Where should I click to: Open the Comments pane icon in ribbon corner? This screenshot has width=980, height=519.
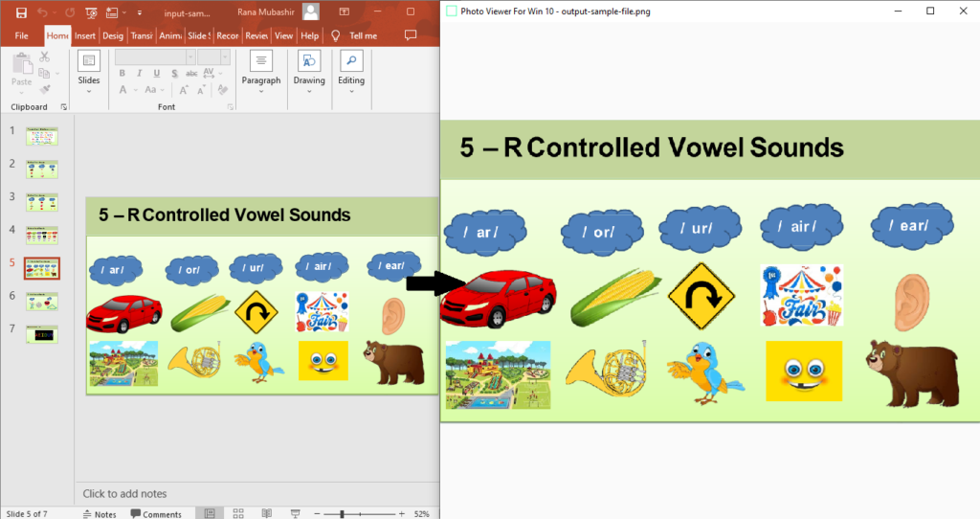tap(411, 35)
